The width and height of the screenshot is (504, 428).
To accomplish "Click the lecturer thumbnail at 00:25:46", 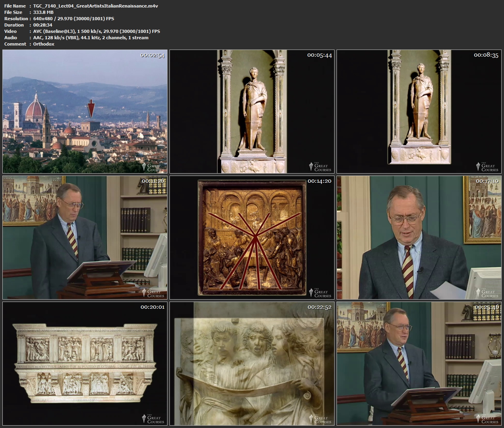I will click(419, 364).
